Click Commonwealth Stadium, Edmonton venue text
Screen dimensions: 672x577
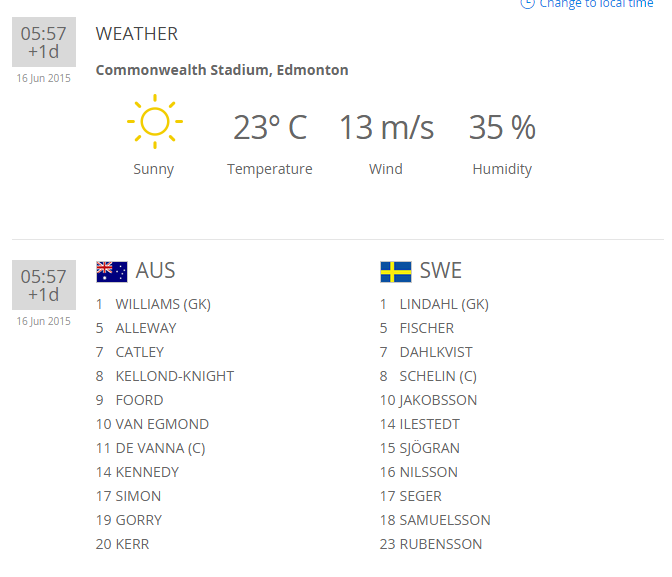[x=222, y=70]
